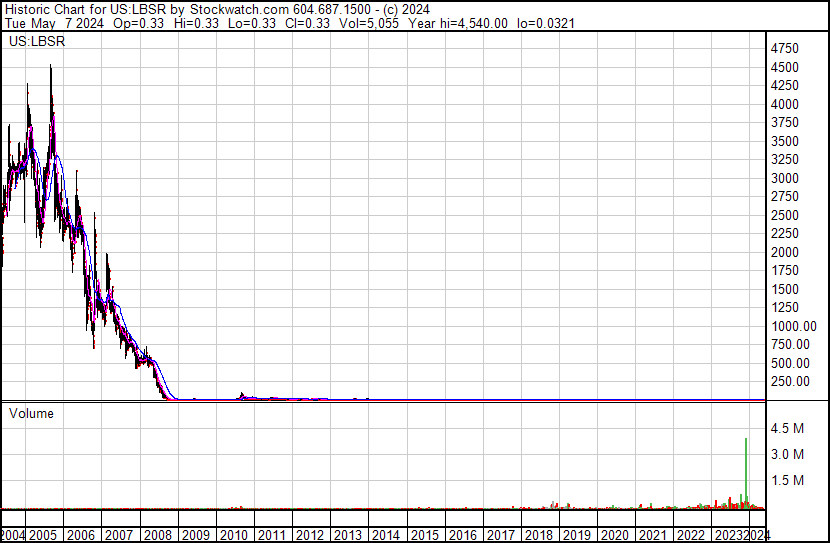Click the Year hi=4,540.00 header value
This screenshot has width=830, height=543.
coord(458,23)
